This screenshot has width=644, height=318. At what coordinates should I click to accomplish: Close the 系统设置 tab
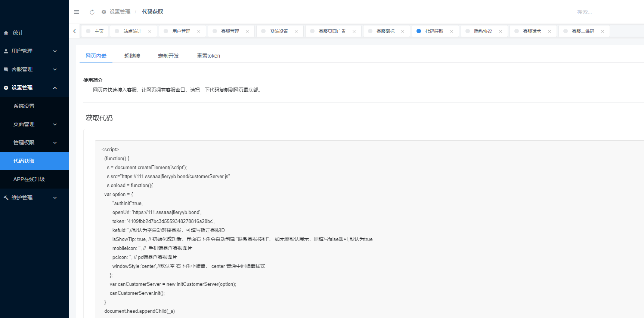pyautogui.click(x=296, y=31)
